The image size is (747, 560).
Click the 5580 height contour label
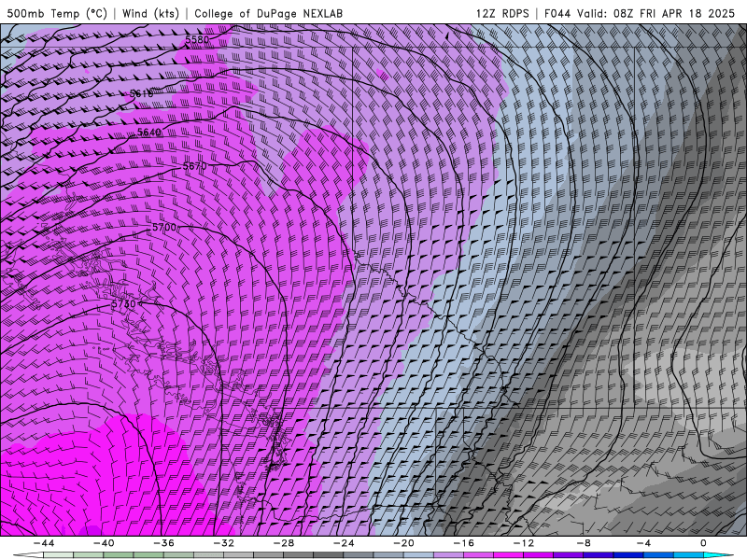pyautogui.click(x=197, y=39)
